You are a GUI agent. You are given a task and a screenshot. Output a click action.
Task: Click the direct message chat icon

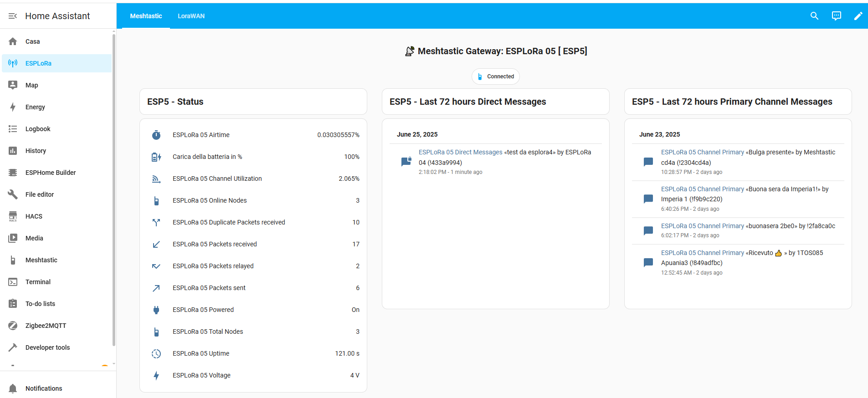coord(406,162)
